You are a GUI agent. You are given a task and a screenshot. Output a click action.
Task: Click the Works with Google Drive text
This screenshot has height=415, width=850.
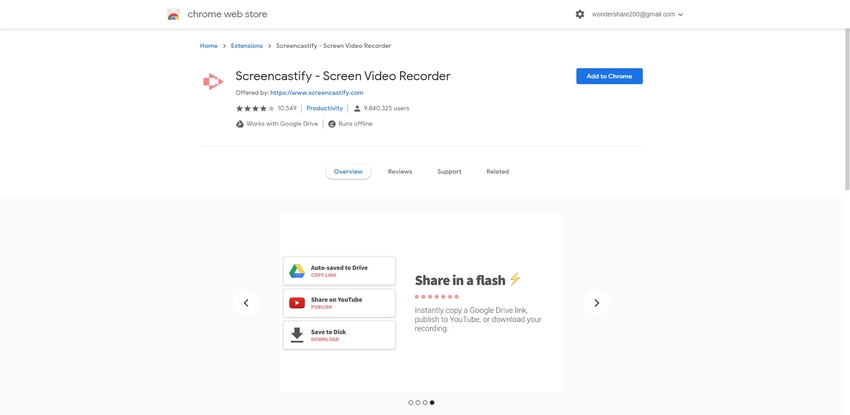(282, 124)
